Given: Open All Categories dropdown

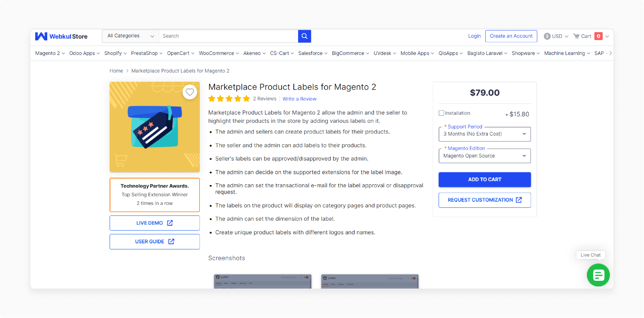Looking at the screenshot, I should (x=130, y=36).
